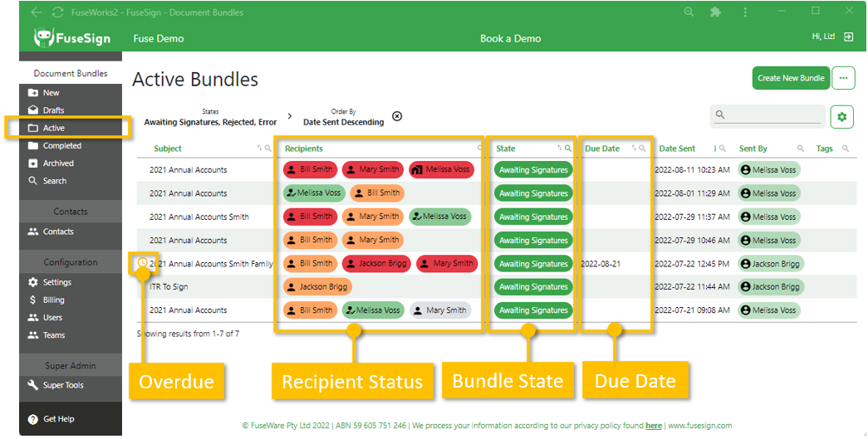
Task: Open the privacy policy 'here' link
Action: tap(654, 426)
